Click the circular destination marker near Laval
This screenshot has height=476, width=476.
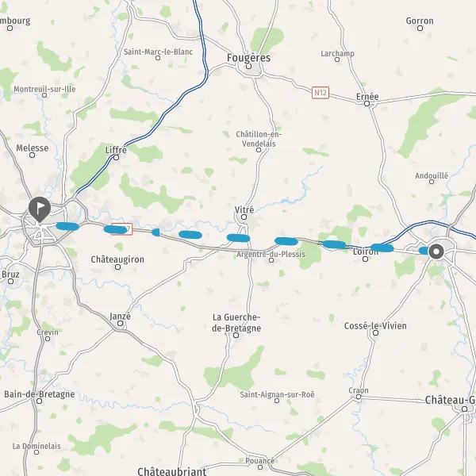(436, 251)
